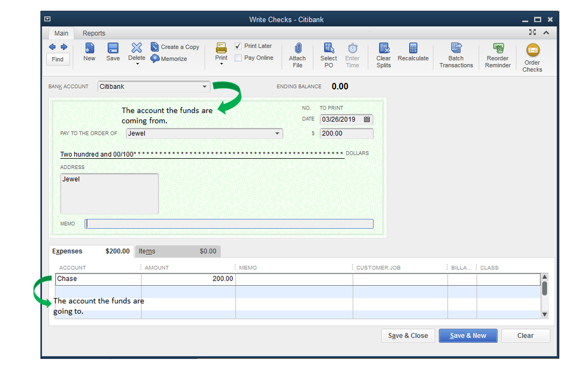Click the 200.00 amount cell
588x374 pixels.
pos(188,279)
